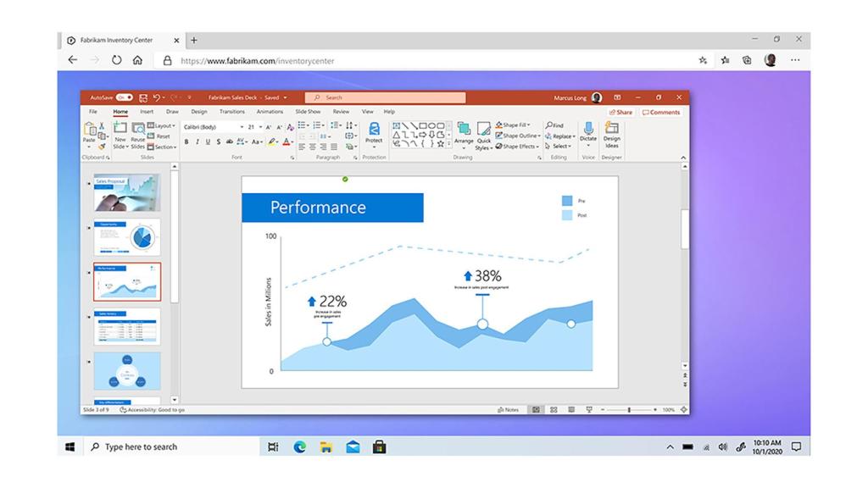Click the Share button
Viewport: 868px width, 488px height.
[621, 113]
